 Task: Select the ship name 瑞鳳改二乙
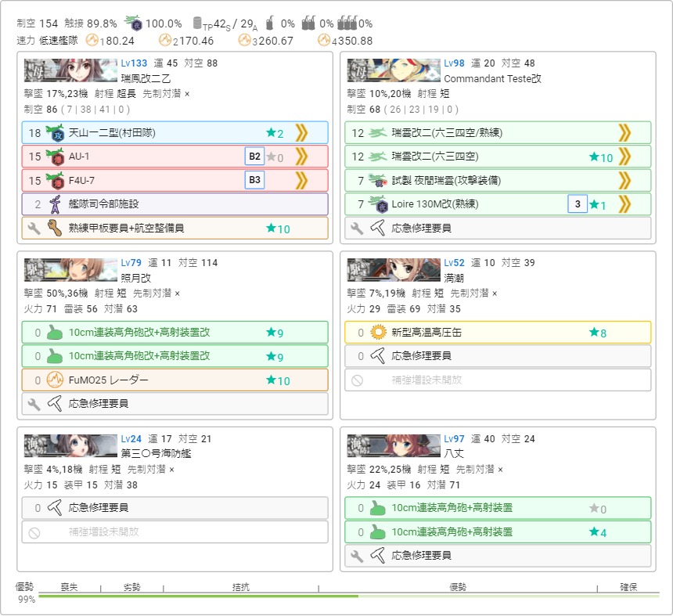coord(146,78)
